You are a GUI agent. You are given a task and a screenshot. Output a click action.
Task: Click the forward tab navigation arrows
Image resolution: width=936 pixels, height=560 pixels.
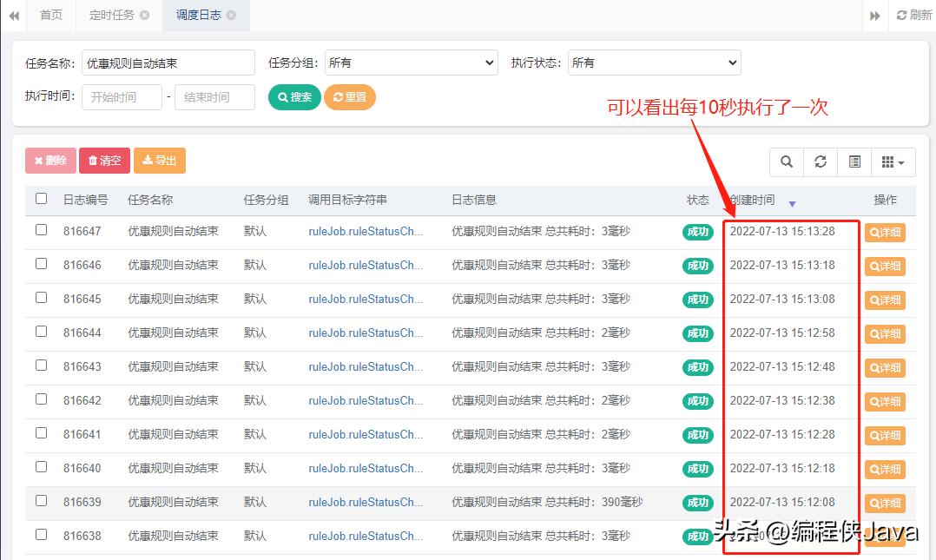(x=874, y=14)
